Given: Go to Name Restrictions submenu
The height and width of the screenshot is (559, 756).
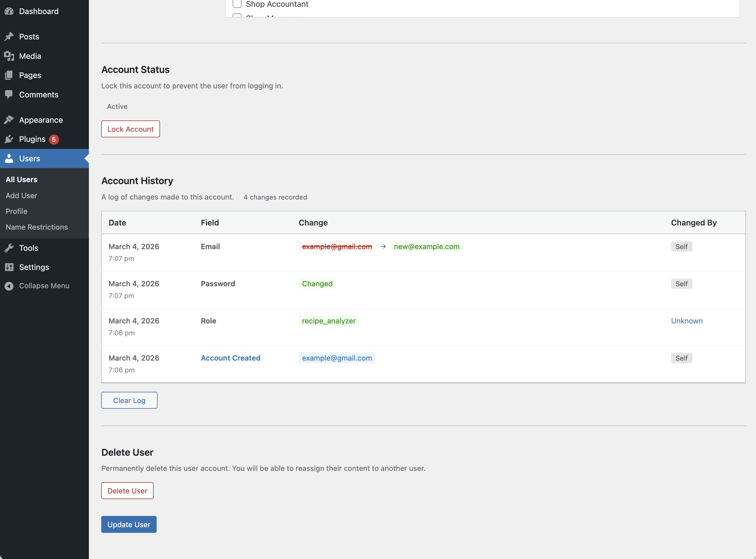Looking at the screenshot, I should [37, 227].
